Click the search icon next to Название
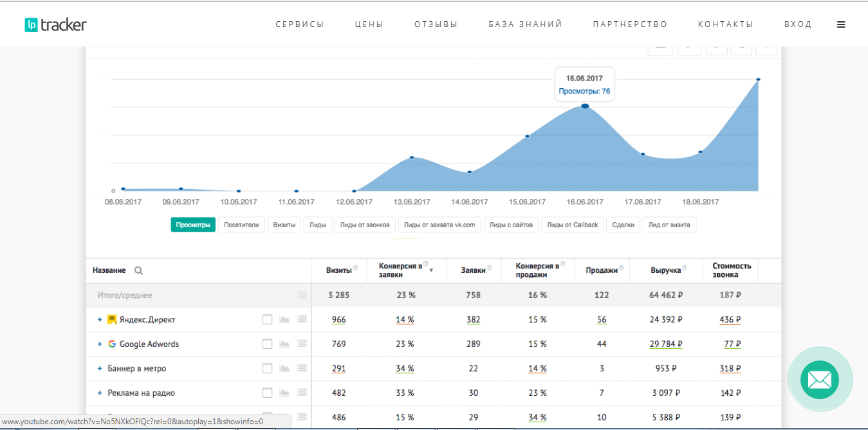Viewport: 868px width, 430px height. 138,271
